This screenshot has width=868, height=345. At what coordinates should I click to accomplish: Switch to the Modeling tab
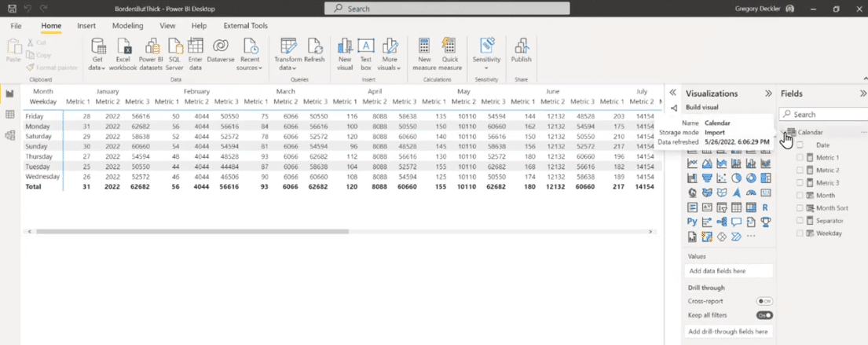click(x=127, y=25)
